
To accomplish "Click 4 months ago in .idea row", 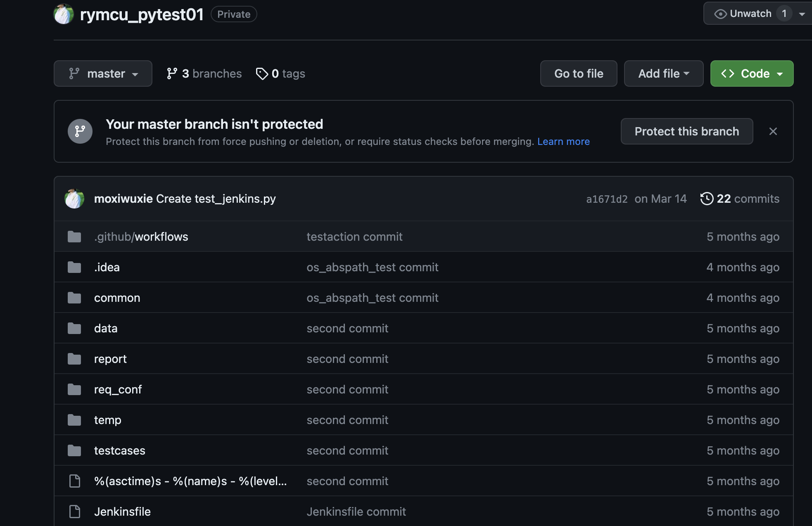I will (x=743, y=267).
